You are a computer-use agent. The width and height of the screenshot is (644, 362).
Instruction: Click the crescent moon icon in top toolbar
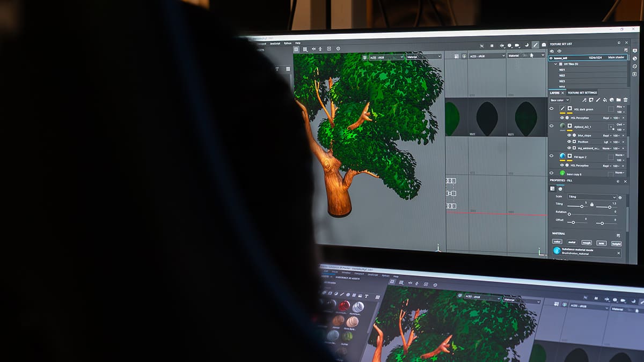(x=526, y=45)
